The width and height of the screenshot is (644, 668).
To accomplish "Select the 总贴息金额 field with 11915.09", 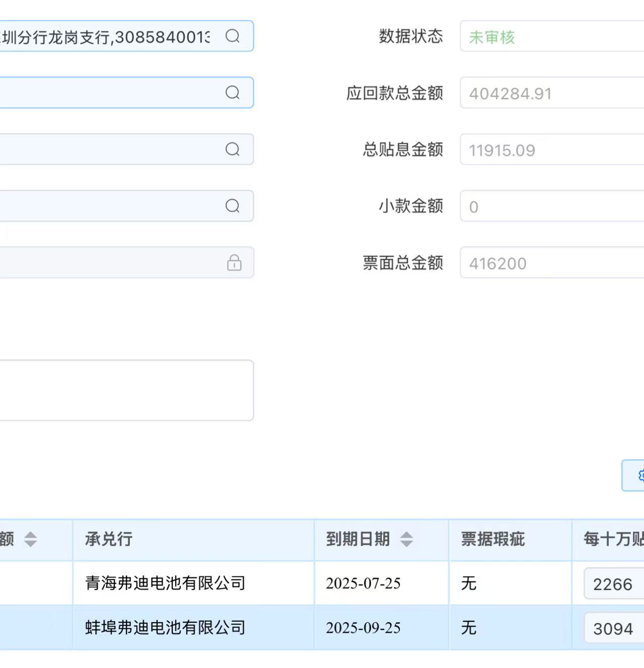I will pos(551,150).
